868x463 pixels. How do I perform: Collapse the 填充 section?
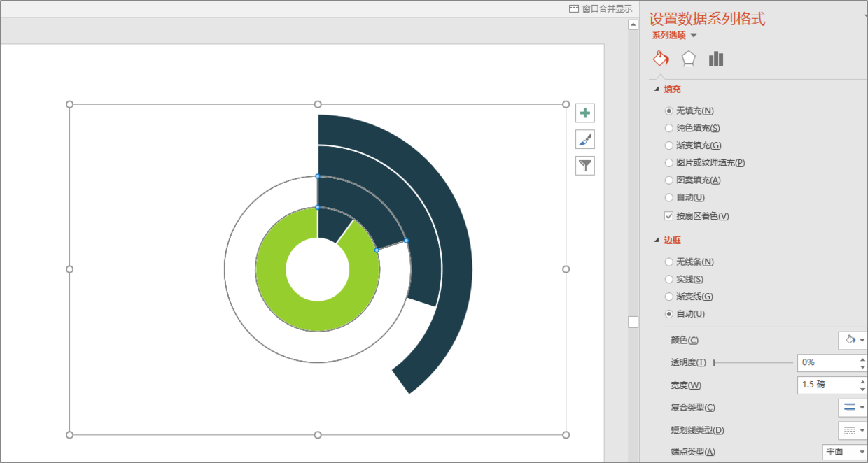click(657, 90)
